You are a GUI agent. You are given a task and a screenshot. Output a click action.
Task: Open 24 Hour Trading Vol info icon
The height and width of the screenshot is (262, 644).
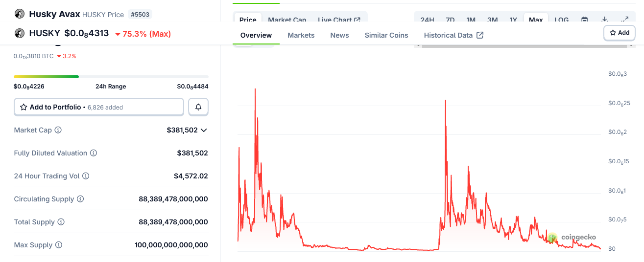pyautogui.click(x=86, y=176)
